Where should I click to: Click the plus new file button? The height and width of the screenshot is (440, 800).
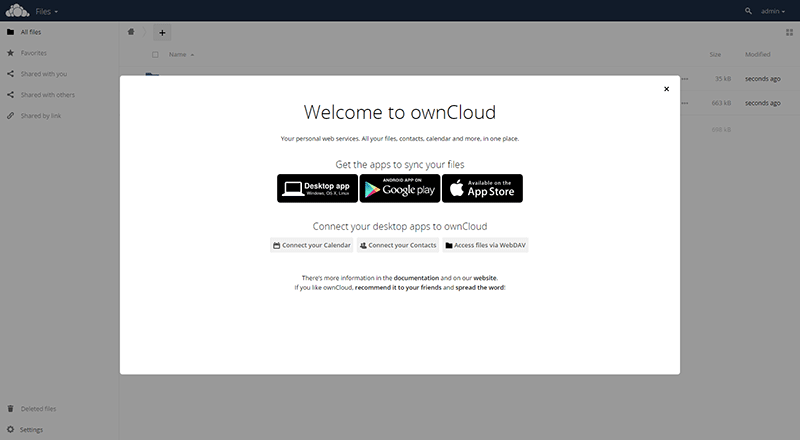(x=162, y=33)
